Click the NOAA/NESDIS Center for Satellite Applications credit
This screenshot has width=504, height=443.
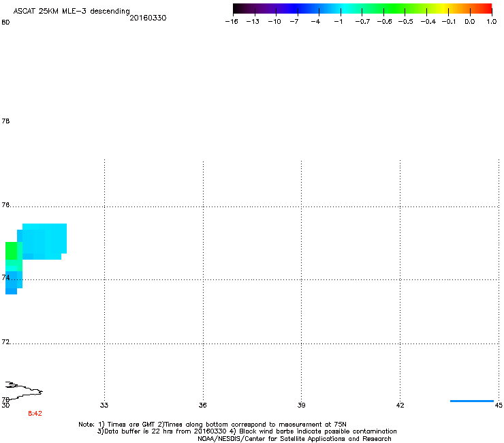pyautogui.click(x=294, y=438)
